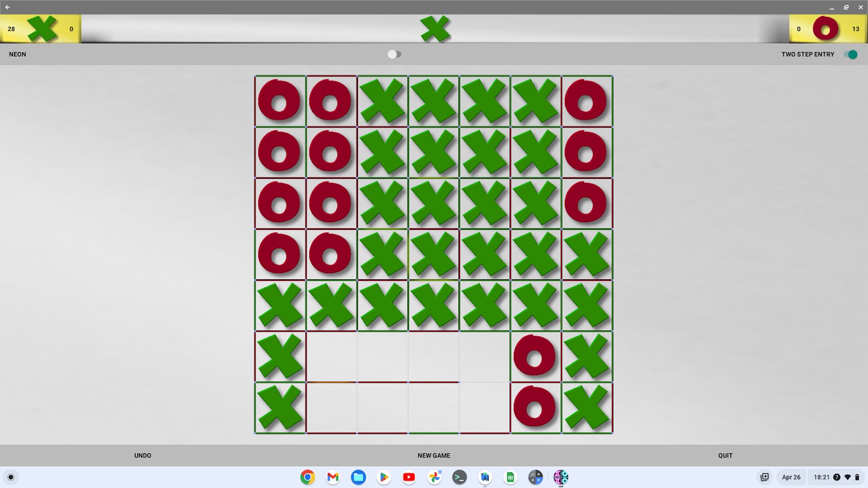Open YouTube from the shelf
The height and width of the screenshot is (488, 868).
409,477
